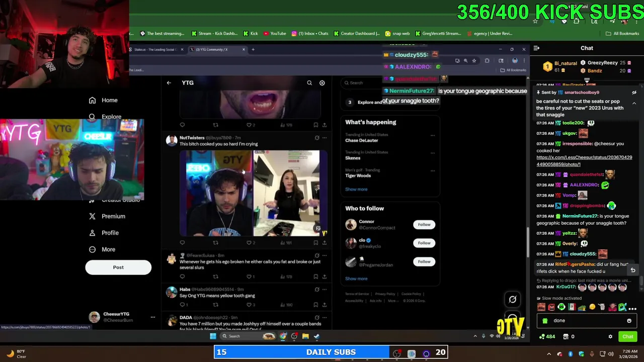644x362 pixels.
Task: Show more under Who to follow
Action: pyautogui.click(x=356, y=279)
